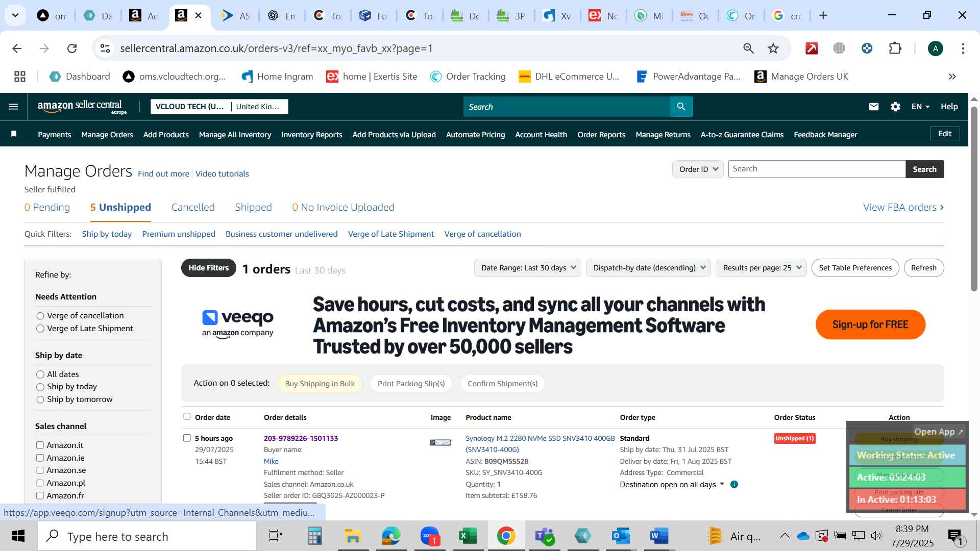Click Buy Shipping in Bulk button
This screenshot has height=551, width=980.
coord(320,384)
